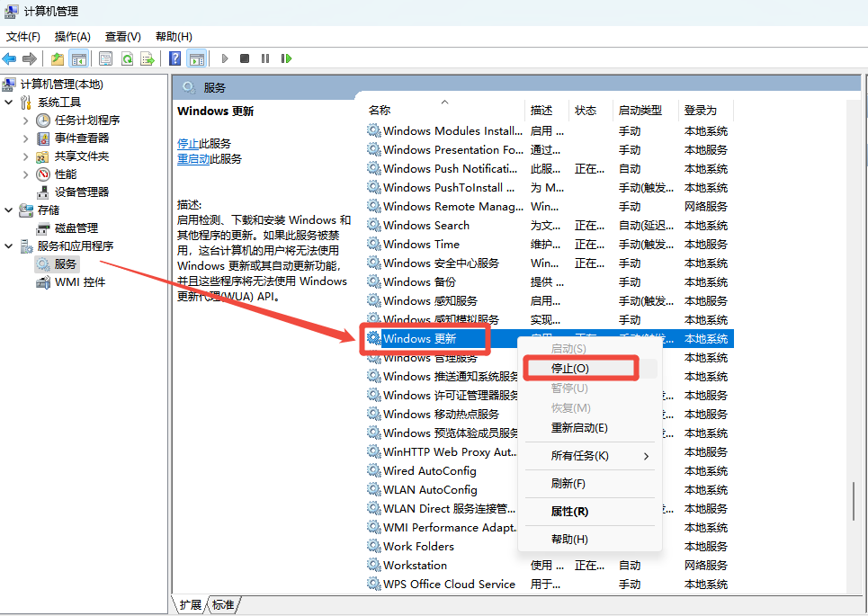This screenshot has height=616, width=868.
Task: Click the gear icon of Work Folders service
Action: point(374,546)
